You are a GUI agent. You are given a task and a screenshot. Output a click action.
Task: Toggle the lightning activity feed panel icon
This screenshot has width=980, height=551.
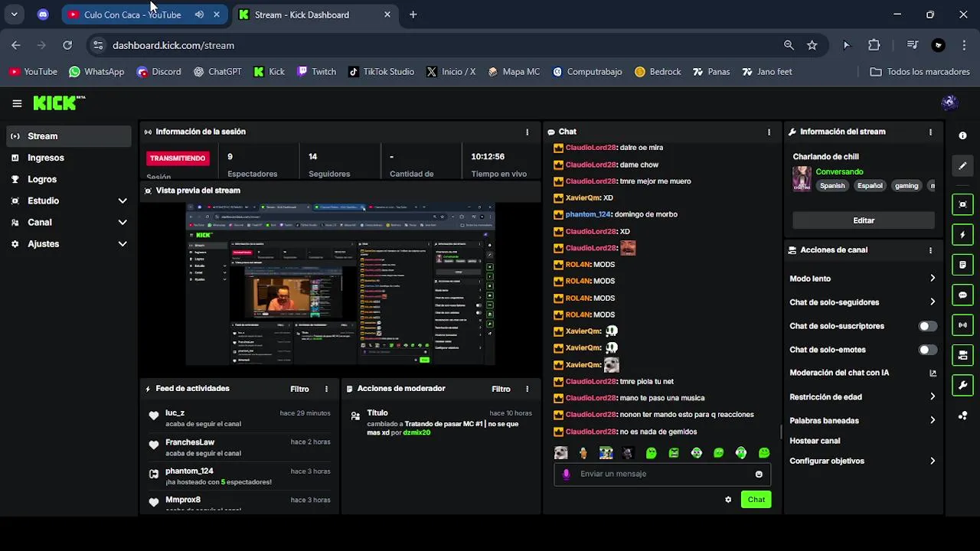962,235
